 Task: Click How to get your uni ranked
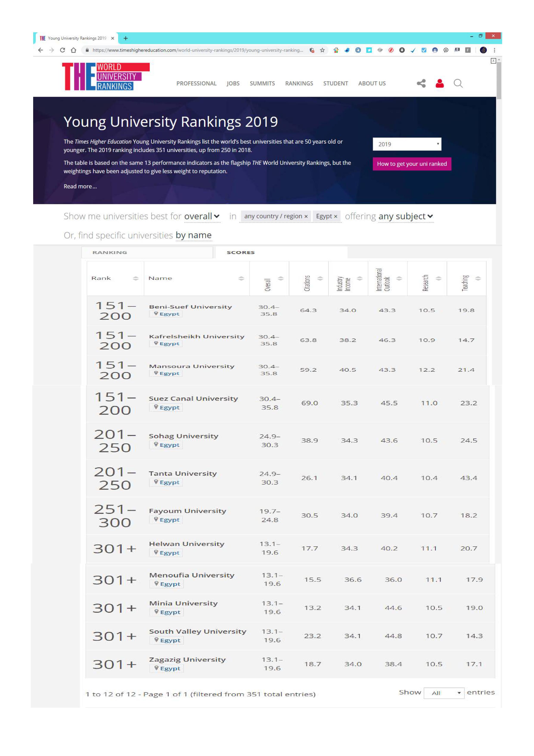click(412, 164)
